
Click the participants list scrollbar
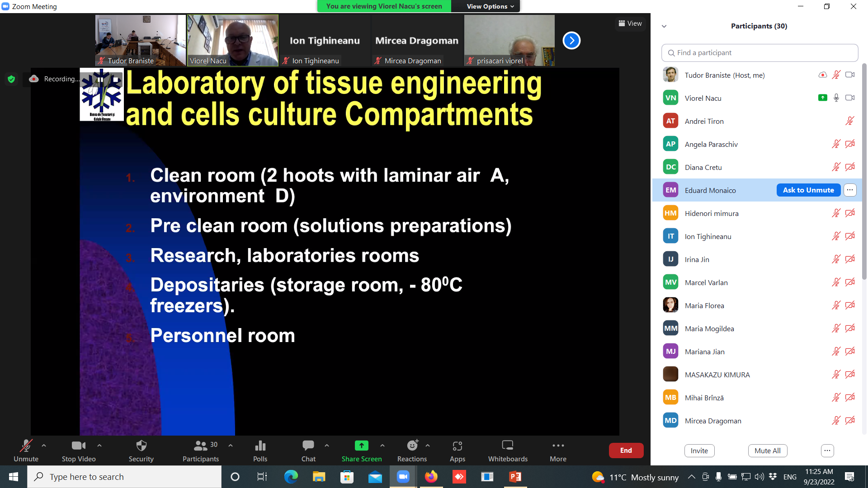[x=864, y=172]
